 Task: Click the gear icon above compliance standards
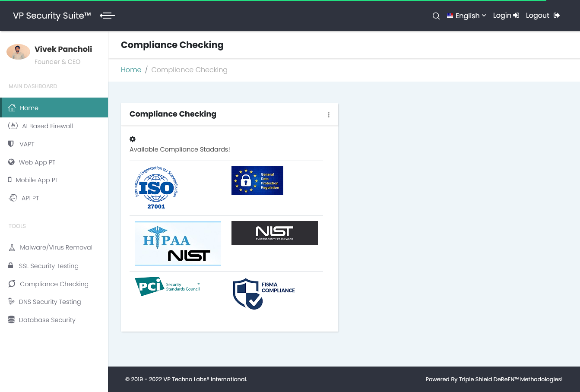click(133, 139)
